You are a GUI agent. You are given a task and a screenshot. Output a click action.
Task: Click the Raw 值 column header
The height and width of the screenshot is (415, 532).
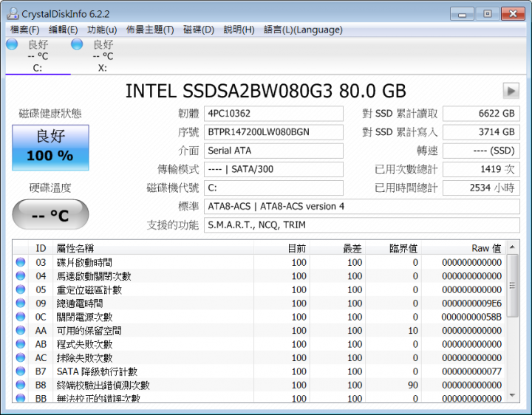pos(463,248)
